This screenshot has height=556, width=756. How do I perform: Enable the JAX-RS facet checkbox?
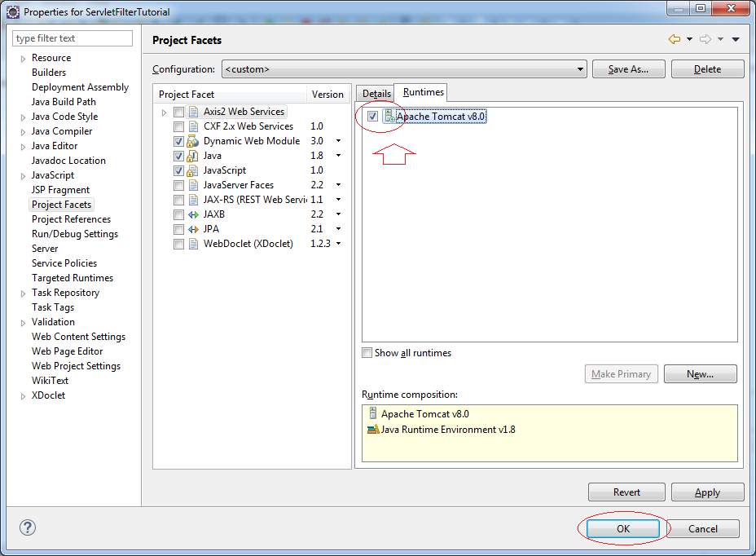[x=179, y=200]
